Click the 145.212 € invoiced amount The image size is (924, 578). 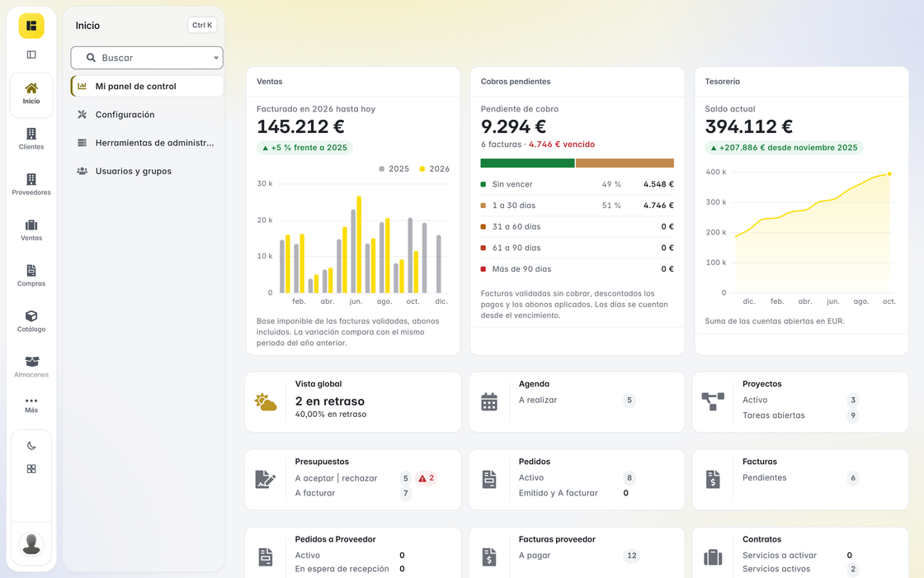click(300, 126)
